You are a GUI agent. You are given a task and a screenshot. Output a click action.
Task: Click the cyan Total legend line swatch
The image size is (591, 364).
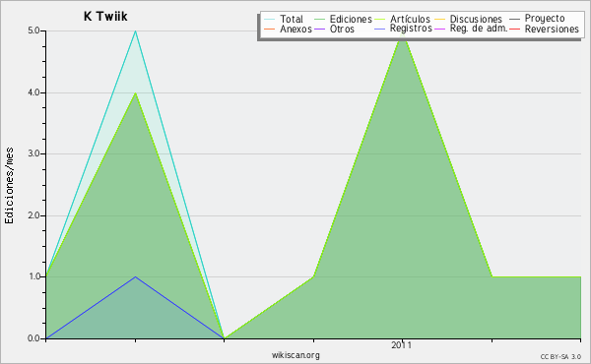(270, 19)
